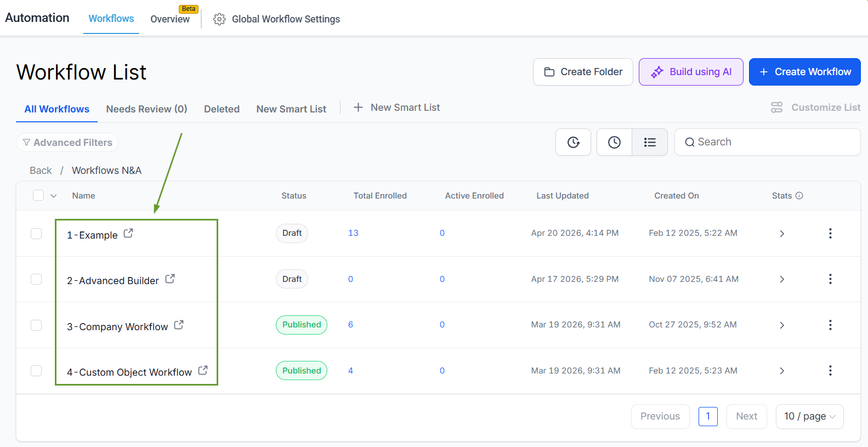Switch to the Deleted tab

[222, 109]
